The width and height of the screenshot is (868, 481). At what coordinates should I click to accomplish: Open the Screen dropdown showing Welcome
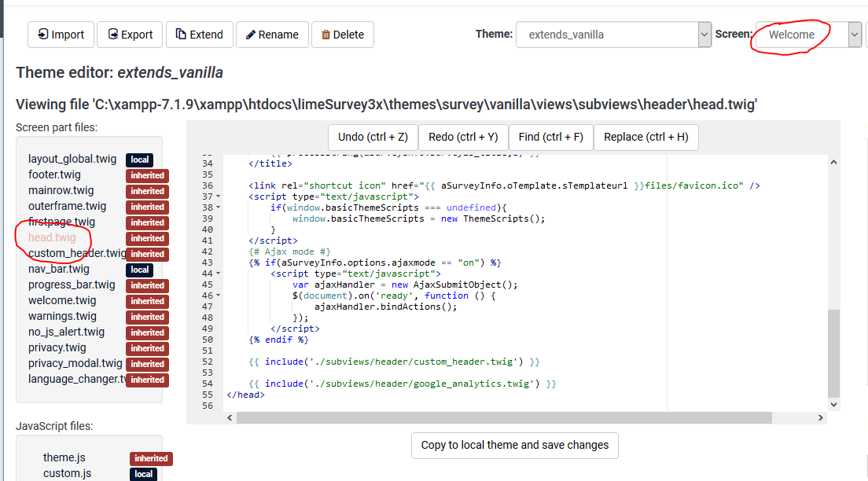click(x=808, y=35)
